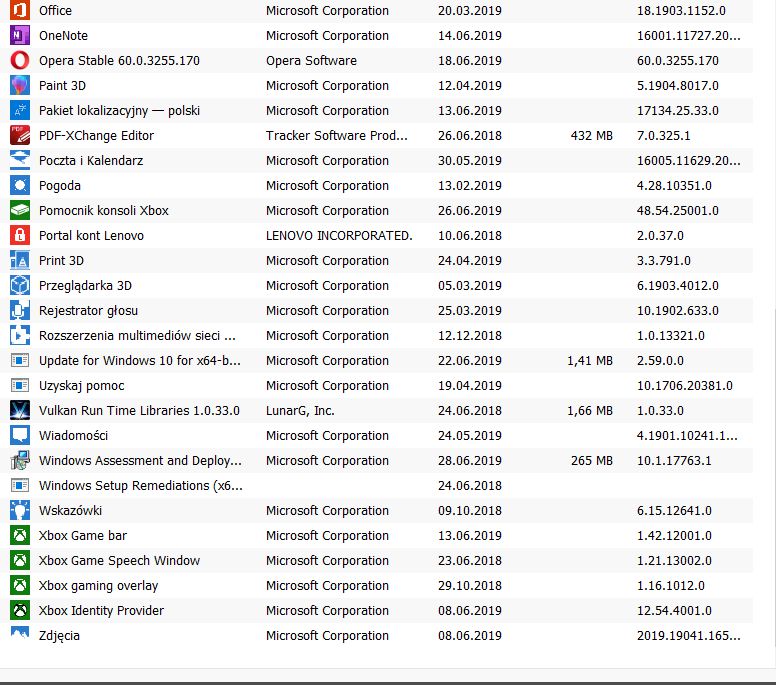Click the Przeglądarka 3D cube icon
The image size is (776, 685).
20,286
